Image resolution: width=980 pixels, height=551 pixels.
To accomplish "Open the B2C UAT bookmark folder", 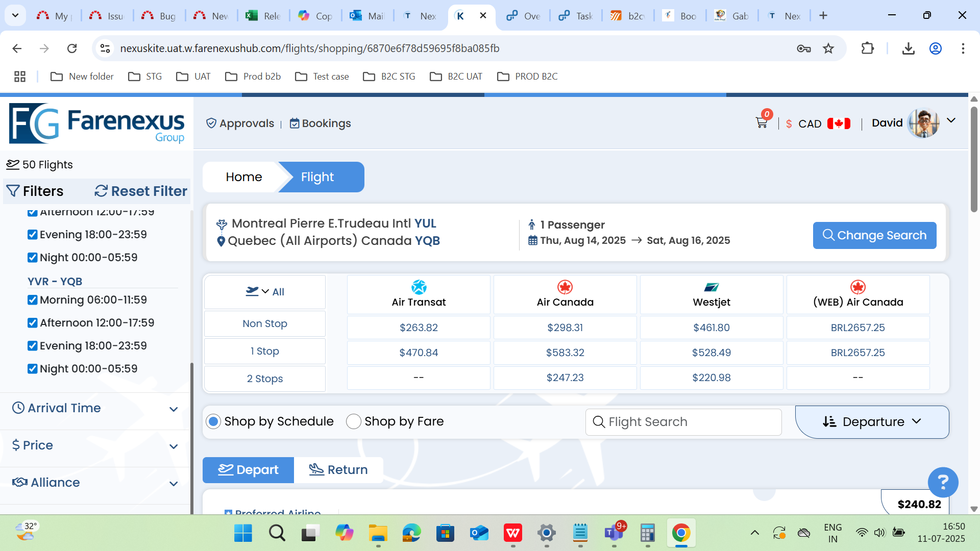I will (x=456, y=77).
